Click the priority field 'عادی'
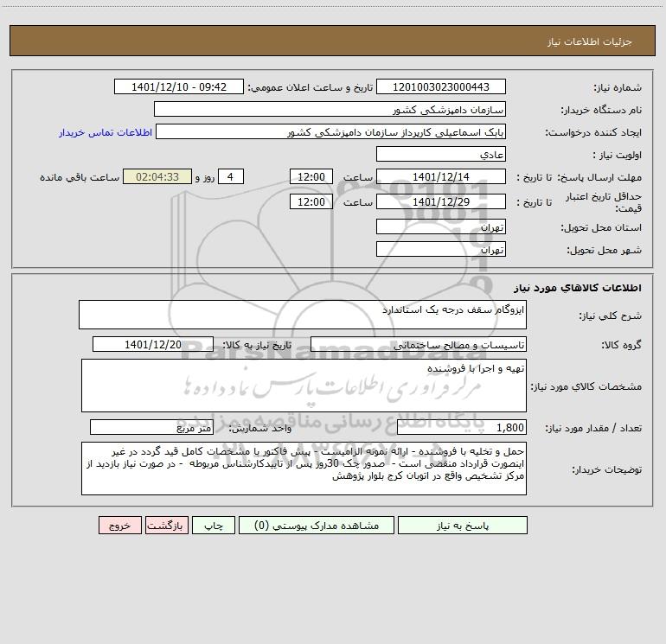The height and width of the screenshot is (644, 666). point(441,154)
